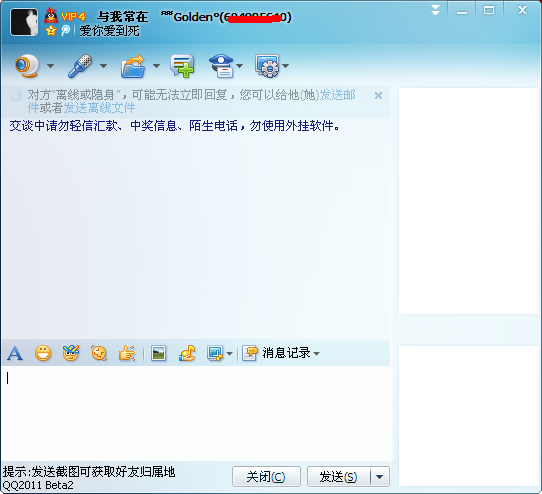Click the safety warning text 交谈中请勿轻信汇款
Viewport: 542px width, 494px height.
click(x=174, y=125)
